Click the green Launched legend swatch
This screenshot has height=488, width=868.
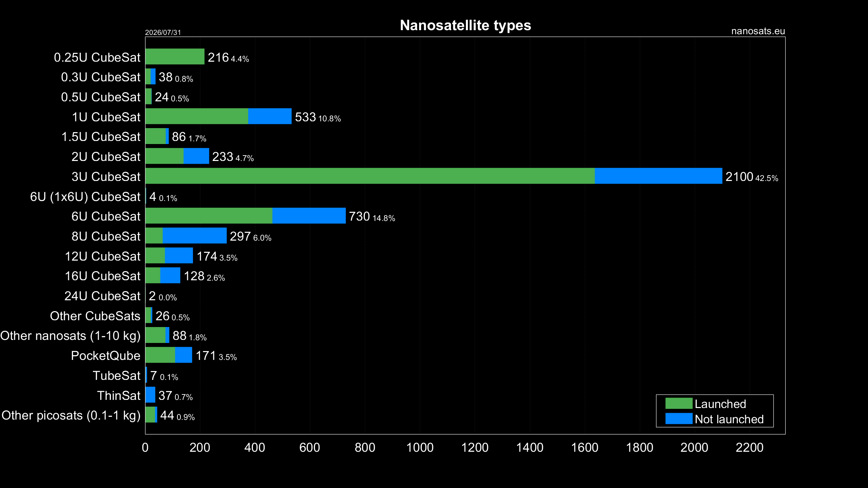point(678,403)
